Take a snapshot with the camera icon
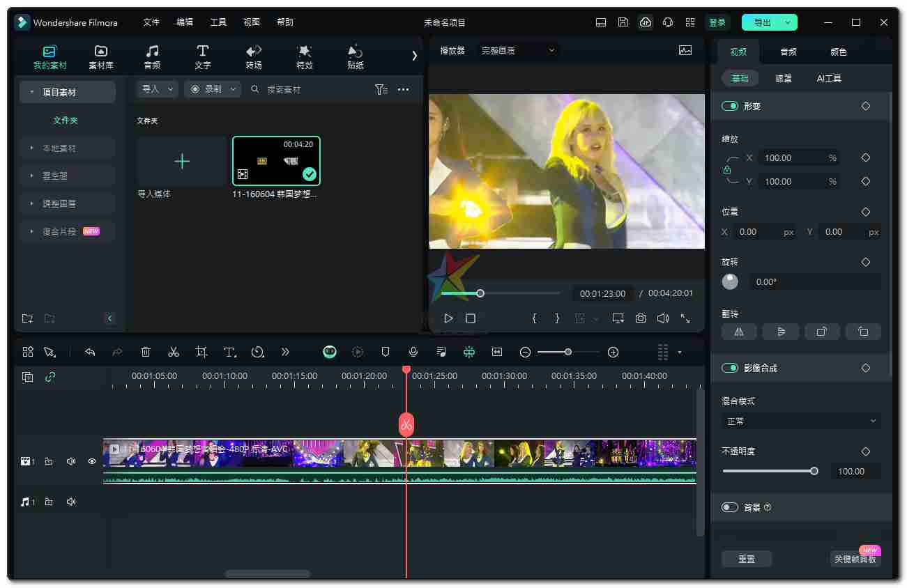This screenshot has width=907, height=588. click(640, 318)
